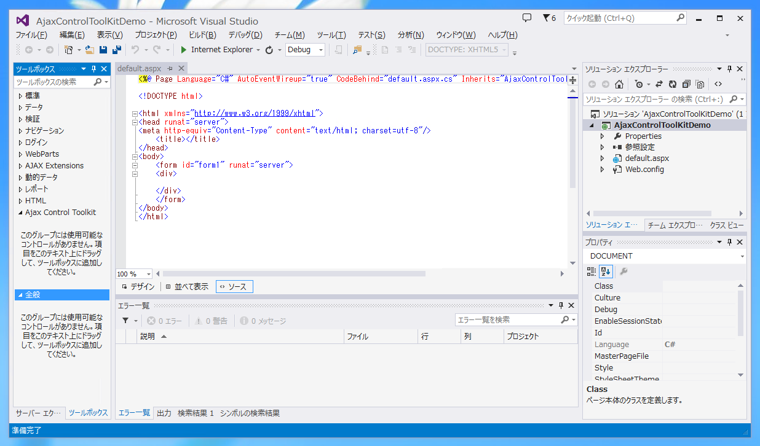The height and width of the screenshot is (446, 760).
Task: Click the Save All toolbar icon
Action: tap(116, 49)
